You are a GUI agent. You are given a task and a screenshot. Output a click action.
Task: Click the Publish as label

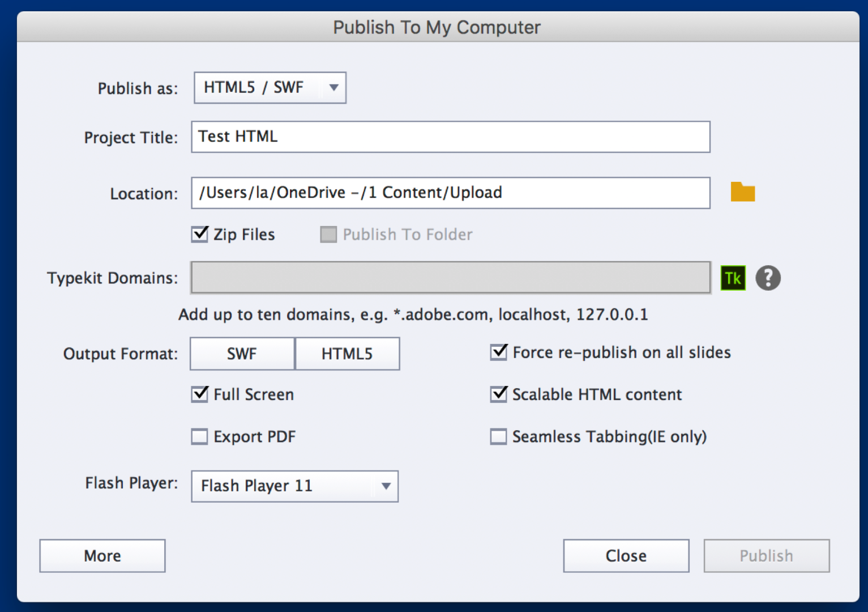tap(138, 88)
